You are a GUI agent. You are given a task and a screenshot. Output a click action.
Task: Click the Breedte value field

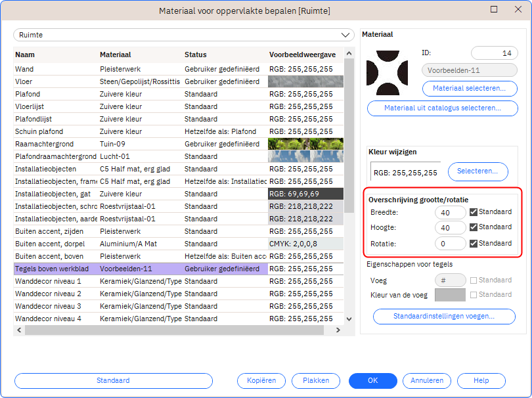(x=450, y=212)
